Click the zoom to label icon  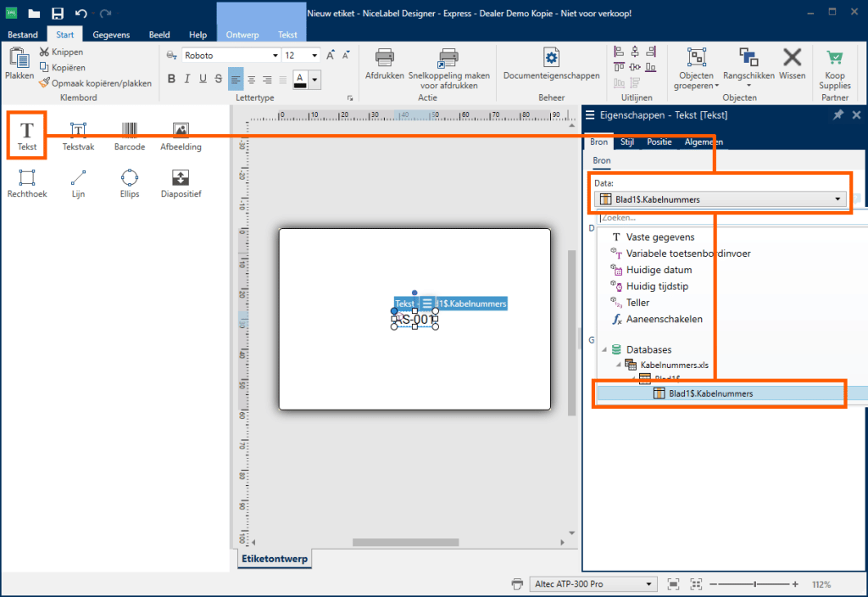pos(673,583)
